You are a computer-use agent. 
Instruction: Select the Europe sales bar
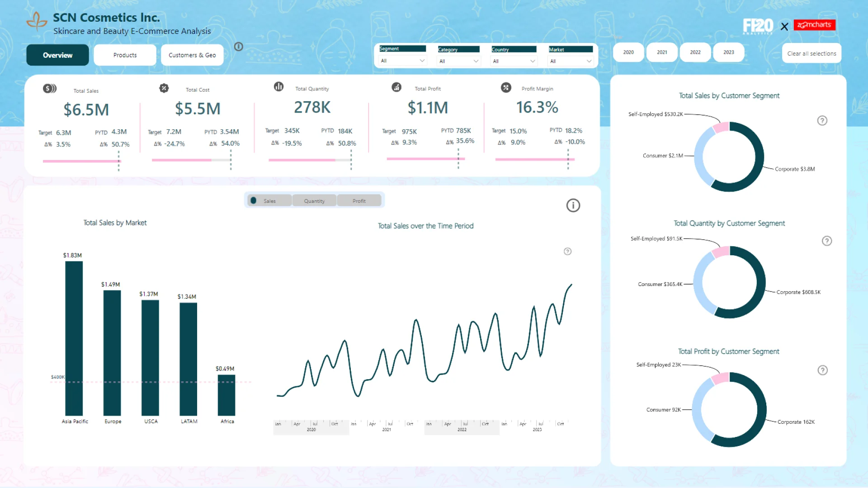[112, 353]
